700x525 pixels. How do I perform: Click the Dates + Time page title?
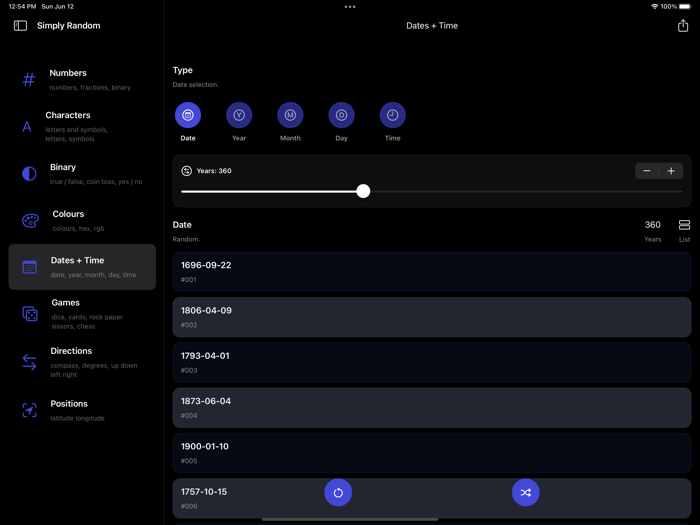pyautogui.click(x=432, y=26)
